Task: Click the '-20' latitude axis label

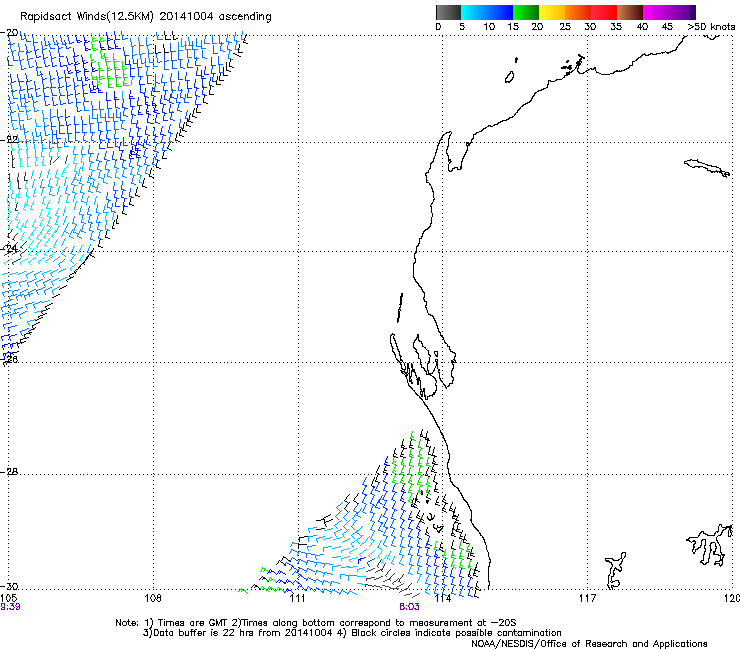Action: 10,33
